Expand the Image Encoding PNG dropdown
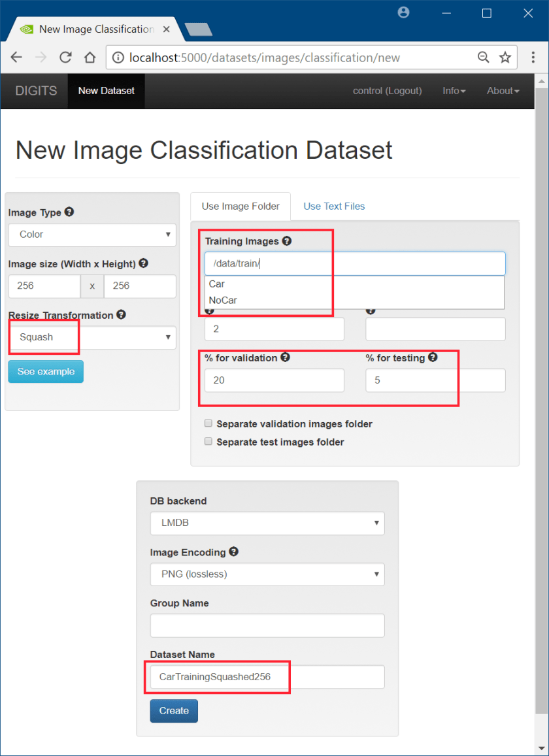 [x=267, y=574]
